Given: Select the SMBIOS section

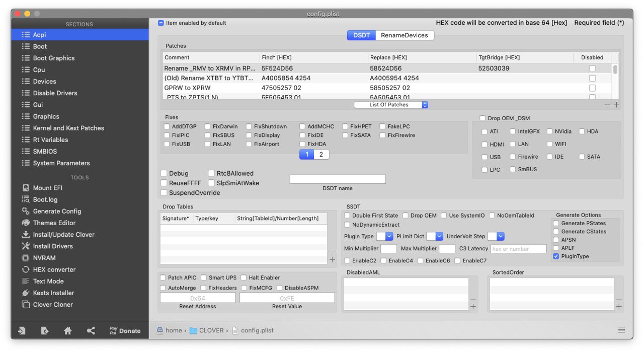Looking at the screenshot, I should 79,151.
